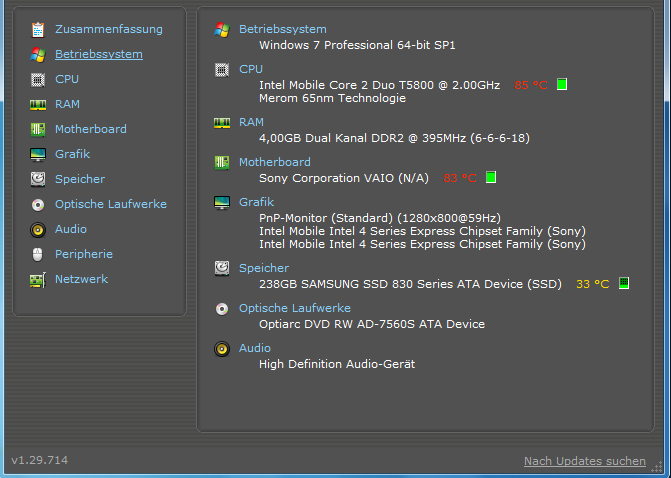671x478 pixels.
Task: Open the Peripherie section
Action: pyautogui.click(x=84, y=254)
